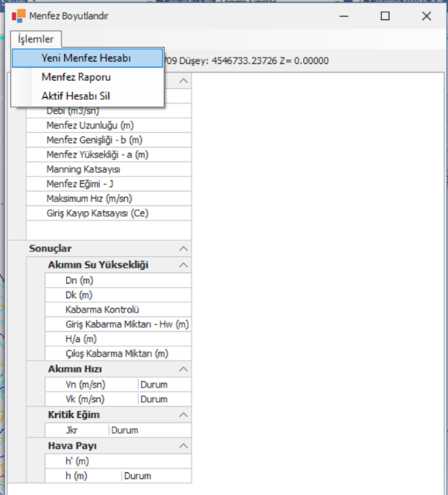Maximize the Menfez Boyutlandır window

[385, 15]
